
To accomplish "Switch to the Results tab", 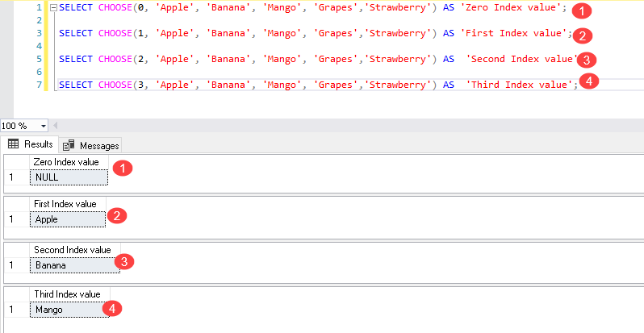I will (30, 144).
